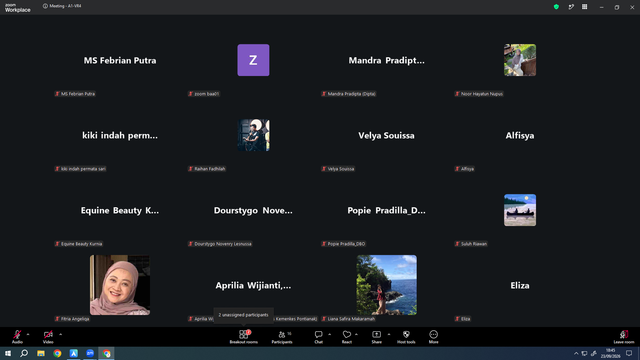640x360 pixels.
Task: Open the Participants list
Action: point(282,337)
